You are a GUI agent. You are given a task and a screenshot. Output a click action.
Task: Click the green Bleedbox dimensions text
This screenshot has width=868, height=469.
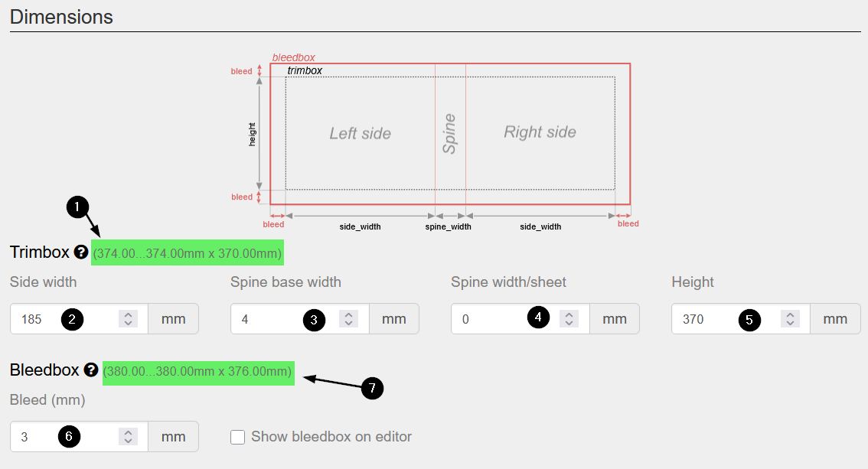(197, 372)
